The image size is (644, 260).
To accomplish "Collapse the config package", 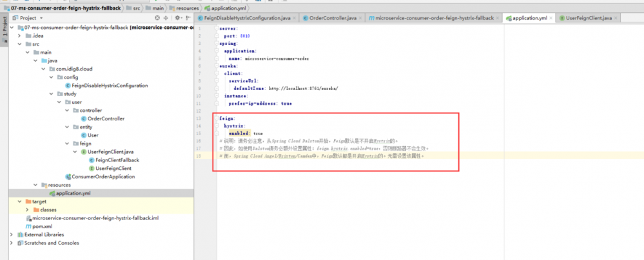I will 52,77.
